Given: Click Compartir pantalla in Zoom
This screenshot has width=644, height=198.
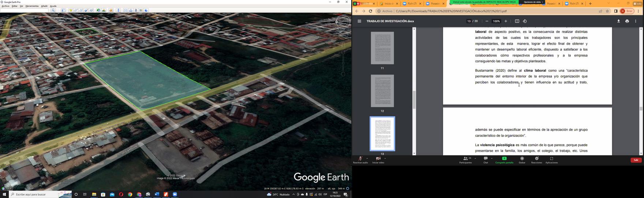Looking at the screenshot, I should click(504, 160).
